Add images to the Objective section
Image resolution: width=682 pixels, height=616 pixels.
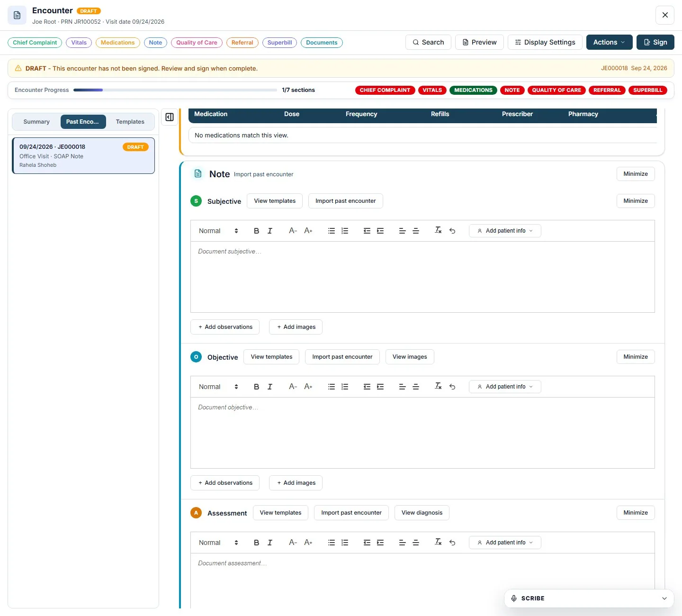(x=296, y=483)
